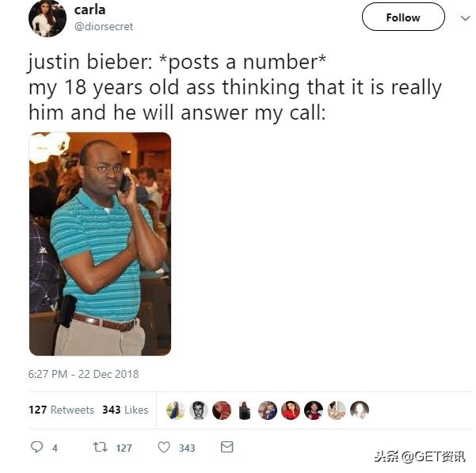Screen dimensions: 476x473
Task: View the 343 Likes list
Action: (125, 410)
